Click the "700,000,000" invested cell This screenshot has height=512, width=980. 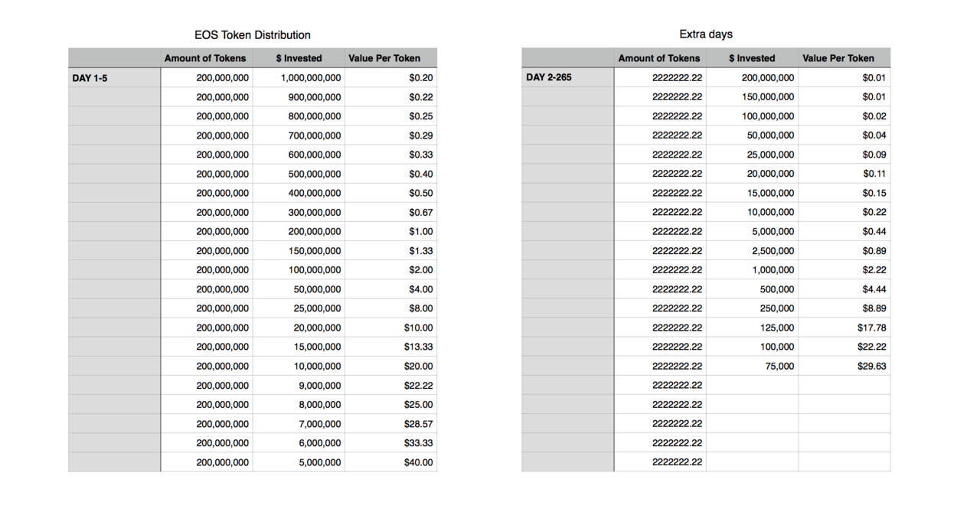[299, 135]
